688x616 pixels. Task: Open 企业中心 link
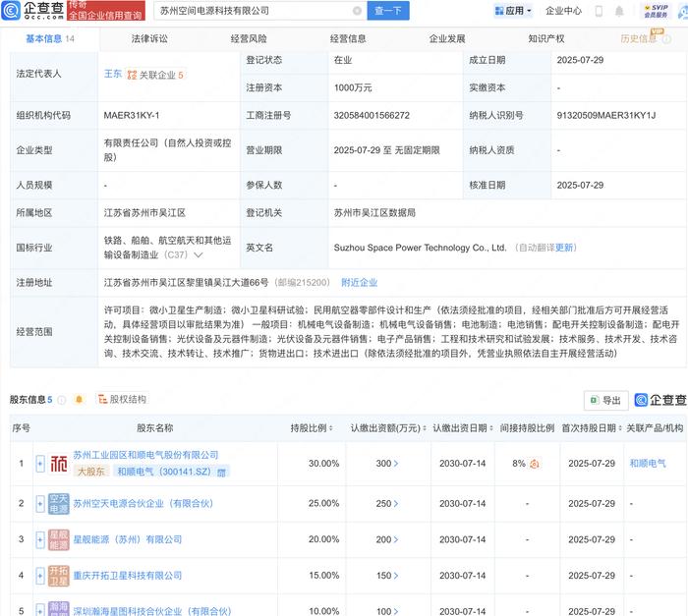(x=563, y=11)
